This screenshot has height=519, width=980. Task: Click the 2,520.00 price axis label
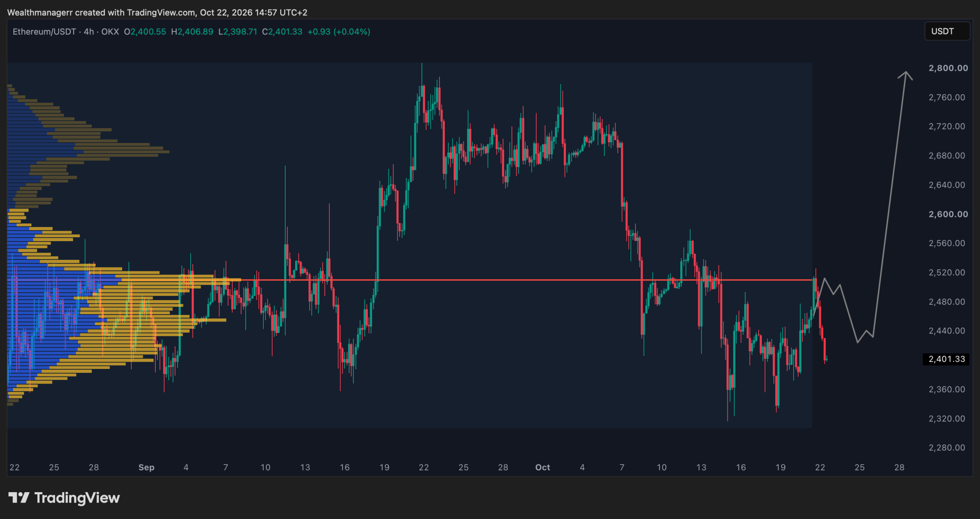click(947, 273)
